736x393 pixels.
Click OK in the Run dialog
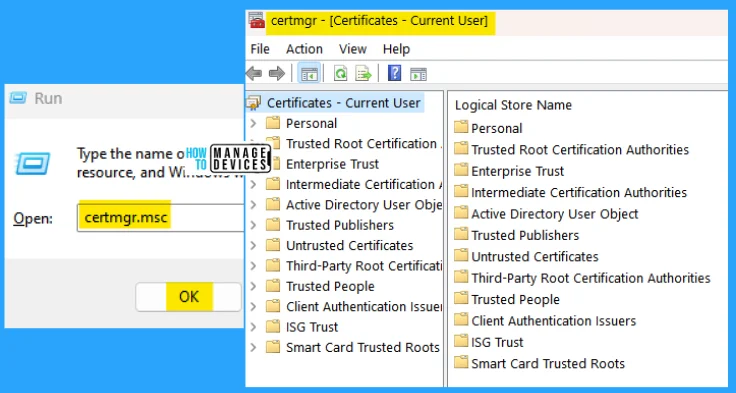[x=189, y=297]
